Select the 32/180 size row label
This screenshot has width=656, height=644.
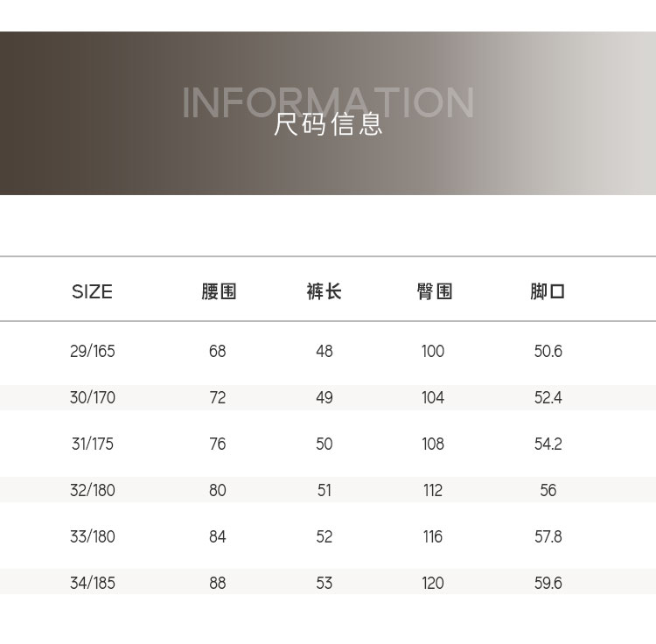(x=92, y=491)
